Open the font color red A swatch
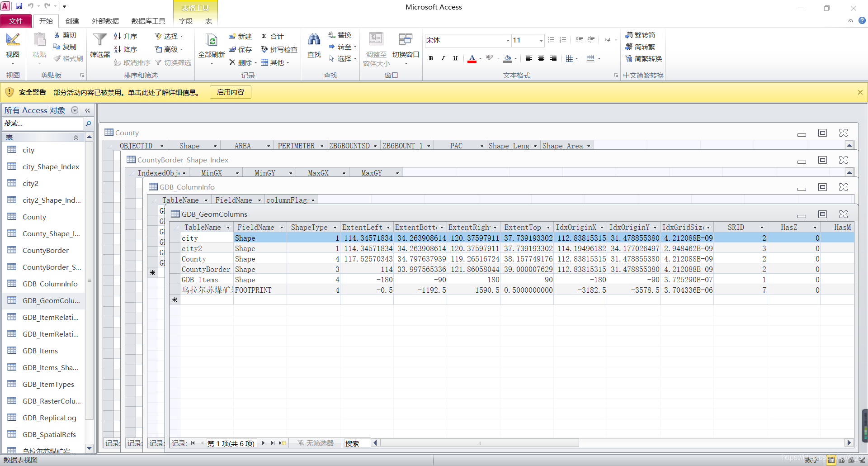This screenshot has height=466, width=868. [472, 58]
